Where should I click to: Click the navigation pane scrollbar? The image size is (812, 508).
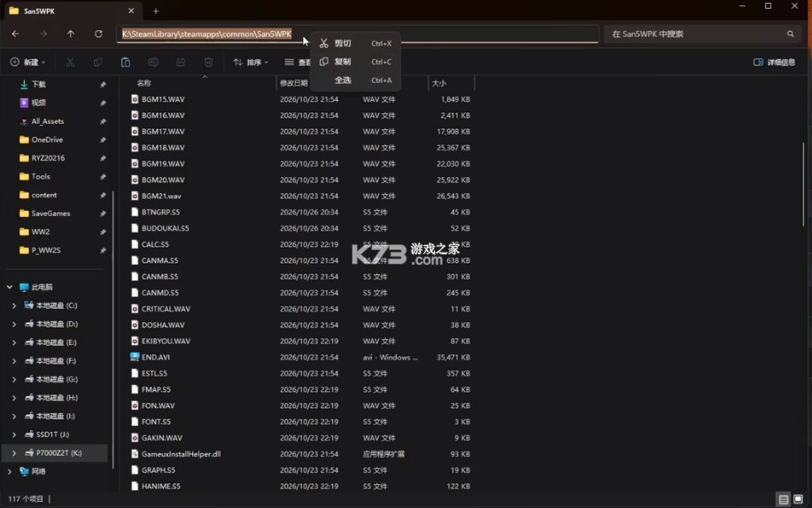[x=112, y=329]
